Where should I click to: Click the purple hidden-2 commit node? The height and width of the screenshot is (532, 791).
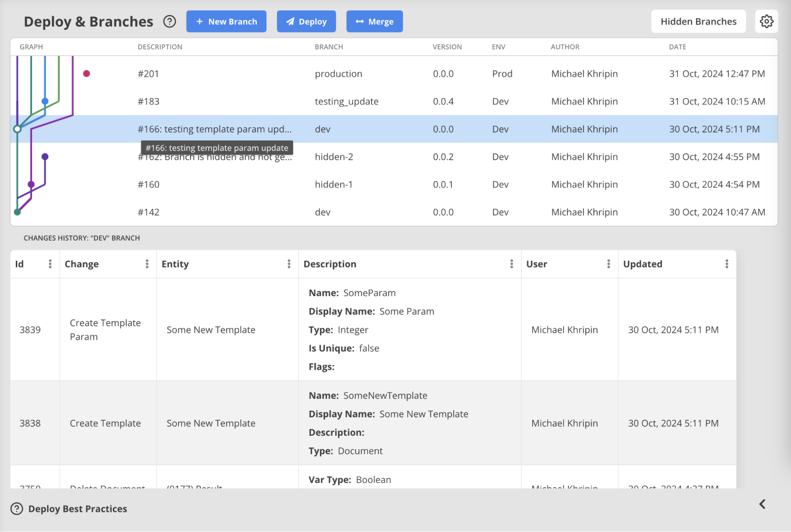click(x=45, y=157)
